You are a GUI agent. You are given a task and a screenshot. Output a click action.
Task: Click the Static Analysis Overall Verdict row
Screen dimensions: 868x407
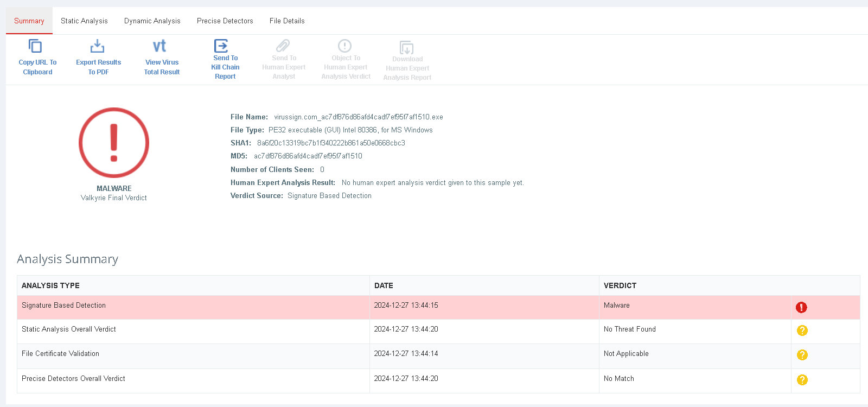[69, 329]
